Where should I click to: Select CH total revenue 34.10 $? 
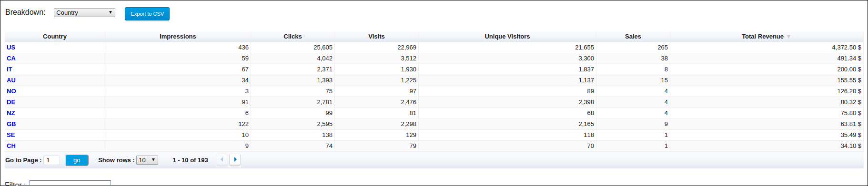coord(851,146)
